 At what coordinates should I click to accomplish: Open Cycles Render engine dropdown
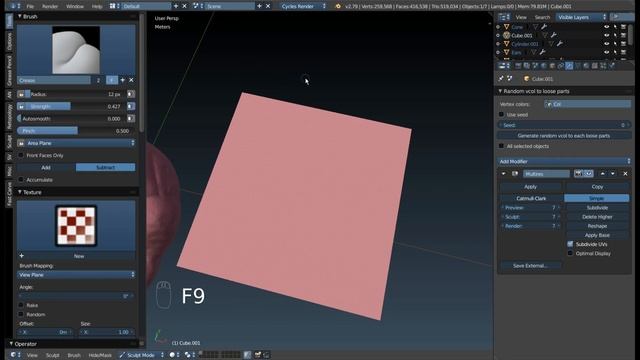(x=303, y=6)
